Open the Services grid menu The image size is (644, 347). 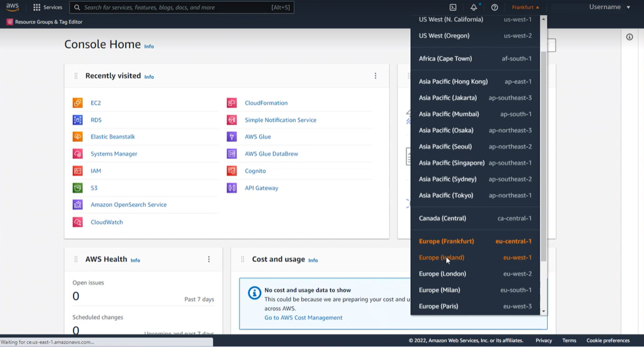[48, 8]
